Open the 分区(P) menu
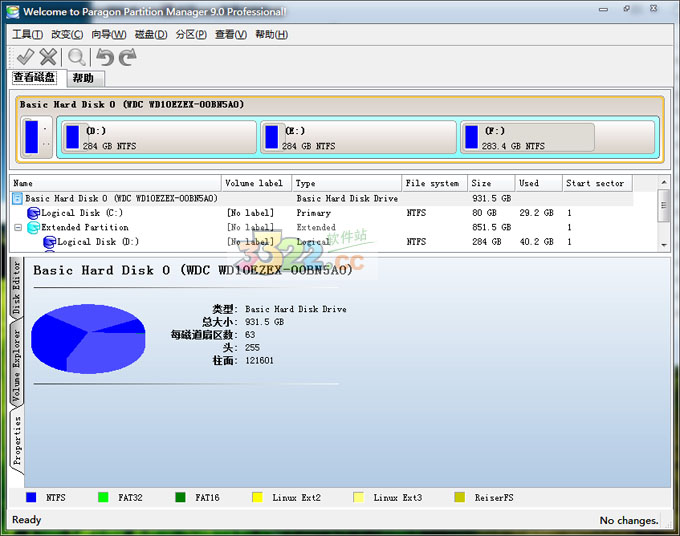 [x=191, y=34]
